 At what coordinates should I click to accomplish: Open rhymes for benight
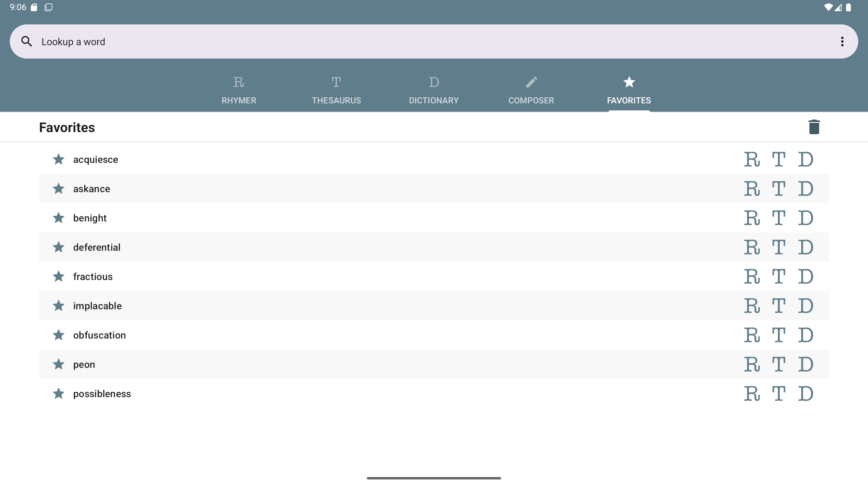[752, 218]
